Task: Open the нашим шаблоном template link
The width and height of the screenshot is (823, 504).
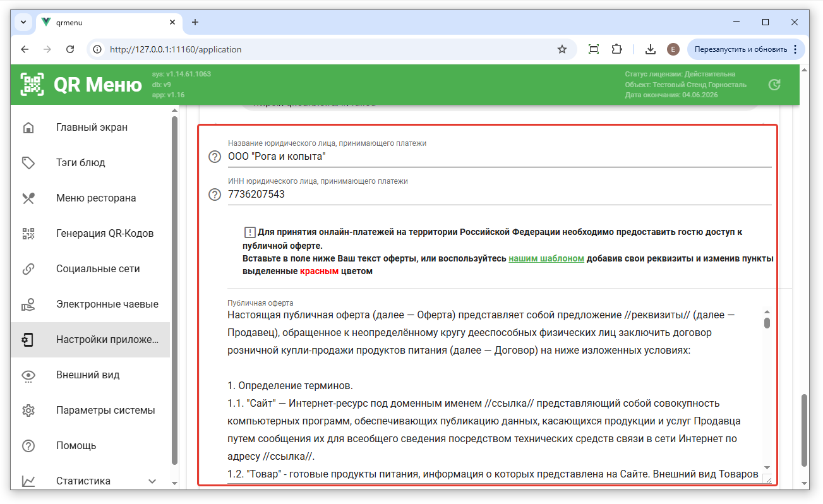Action: 546,259
